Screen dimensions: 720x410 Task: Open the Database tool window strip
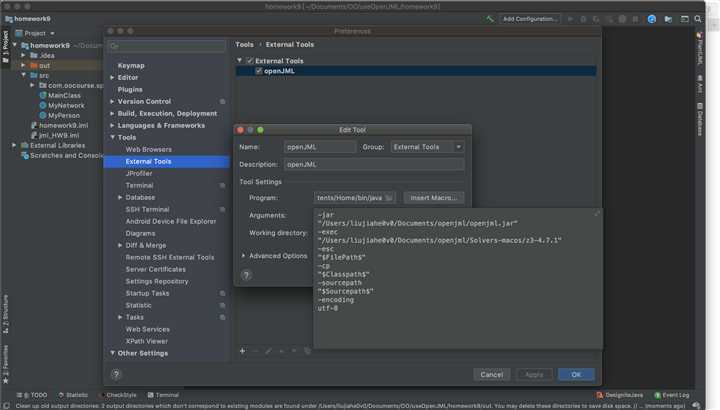click(699, 119)
